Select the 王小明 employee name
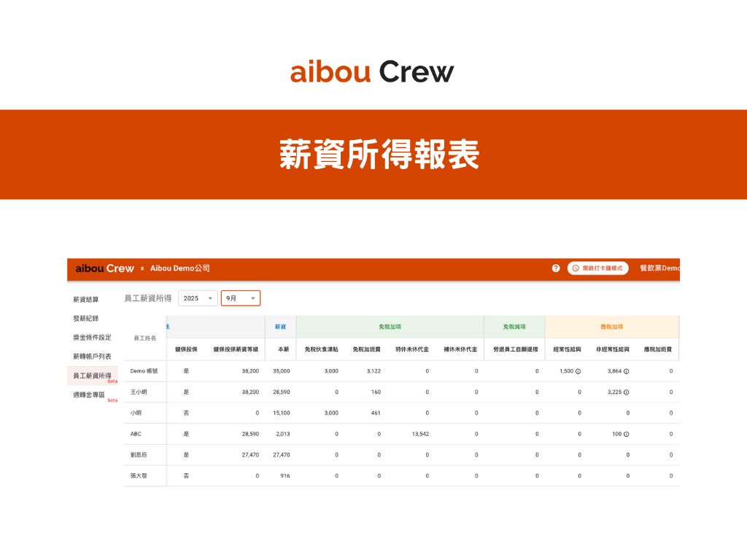The image size is (747, 560). (x=139, y=392)
